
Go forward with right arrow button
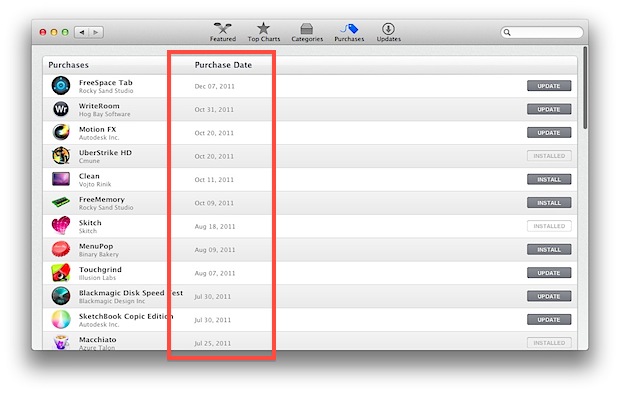pyautogui.click(x=96, y=32)
